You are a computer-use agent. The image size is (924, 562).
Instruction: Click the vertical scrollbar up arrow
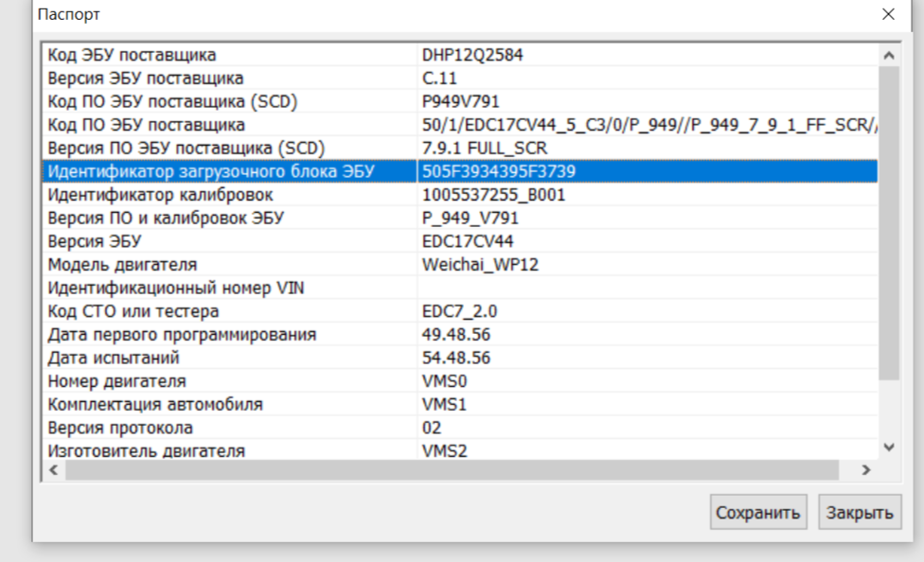click(x=888, y=55)
